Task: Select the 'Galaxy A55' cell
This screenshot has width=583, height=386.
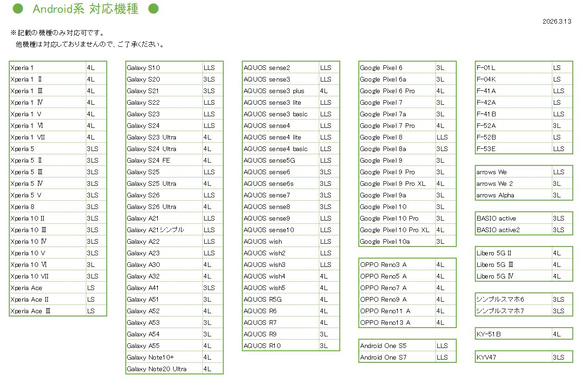Action: [x=164, y=345]
